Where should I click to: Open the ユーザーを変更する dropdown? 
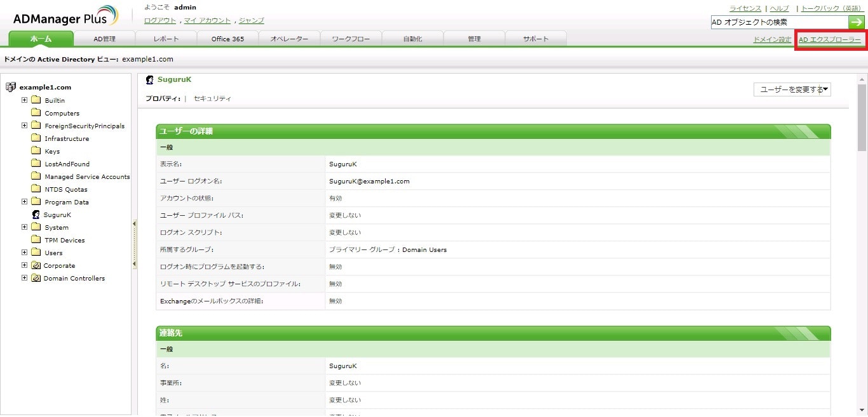[792, 89]
